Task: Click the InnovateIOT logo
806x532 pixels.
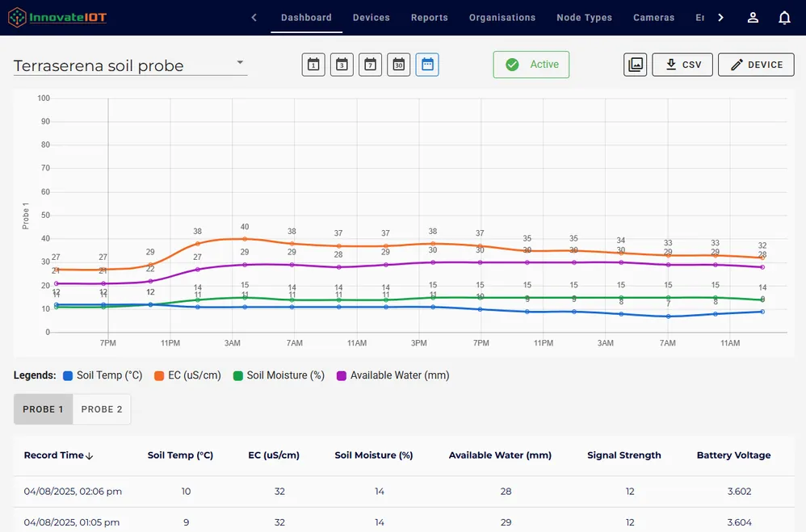Action: 57,18
